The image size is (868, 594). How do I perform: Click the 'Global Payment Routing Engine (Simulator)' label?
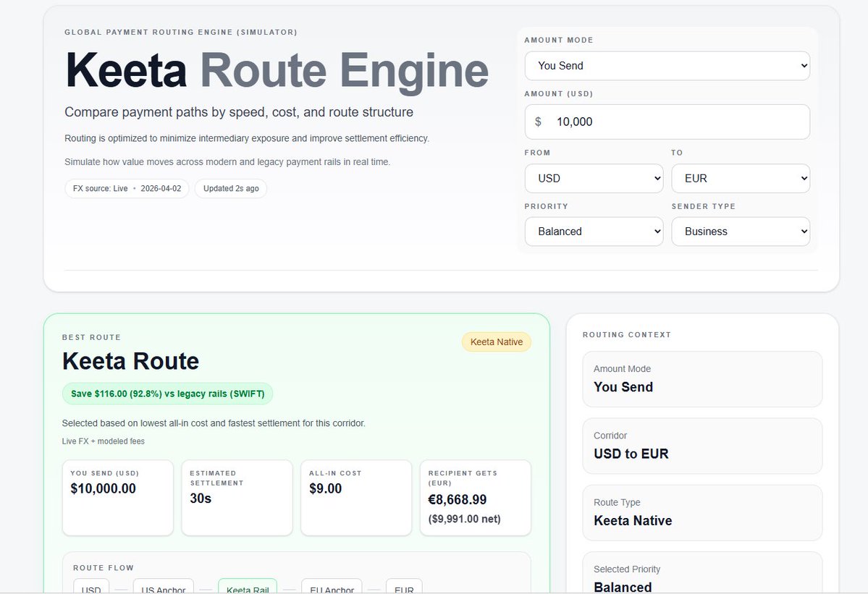coord(180,32)
